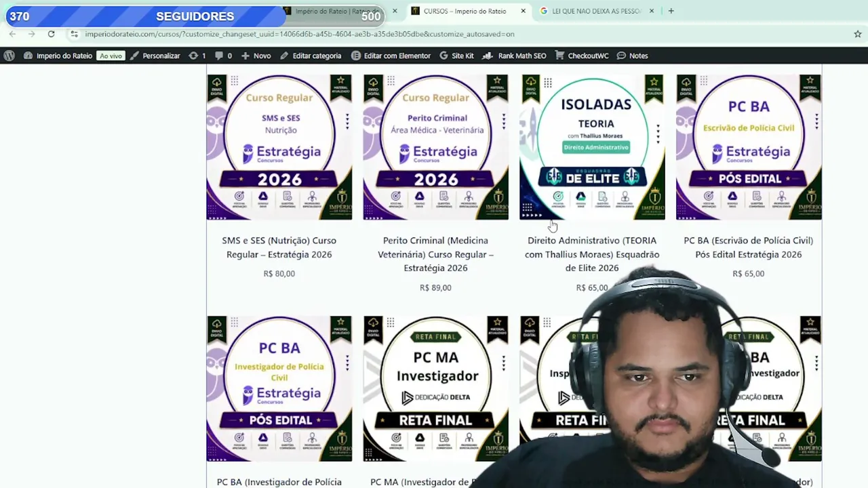Open the Novo menu in admin bar

[x=256, y=56]
